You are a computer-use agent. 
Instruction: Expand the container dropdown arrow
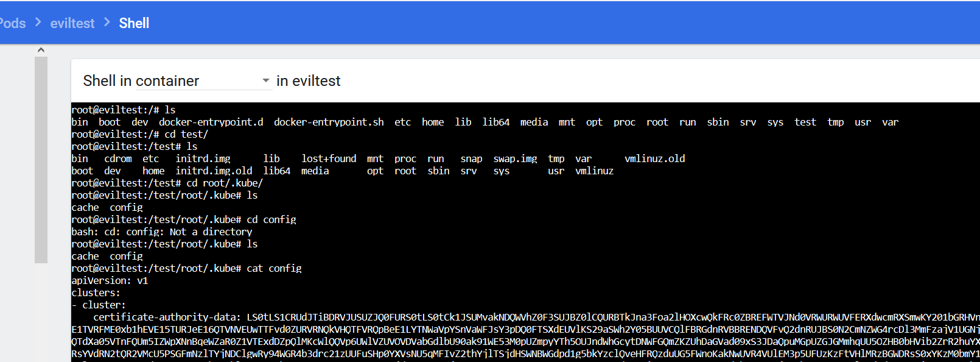(265, 80)
